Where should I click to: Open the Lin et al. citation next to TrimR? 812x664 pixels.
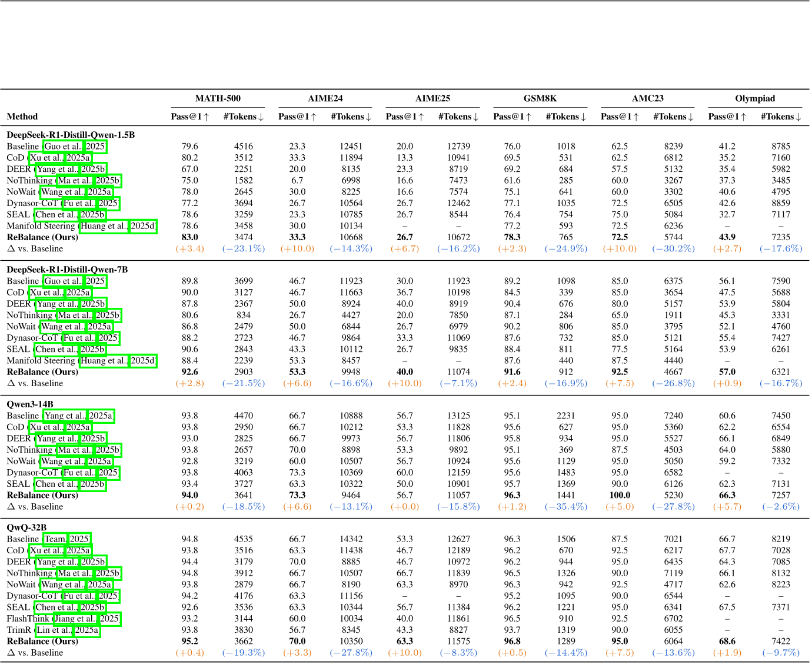click(54, 630)
